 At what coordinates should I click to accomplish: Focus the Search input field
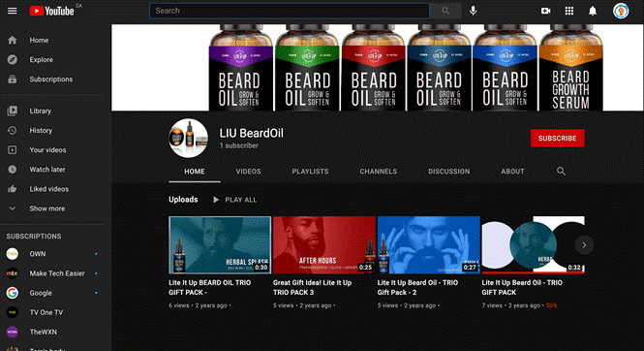290,11
